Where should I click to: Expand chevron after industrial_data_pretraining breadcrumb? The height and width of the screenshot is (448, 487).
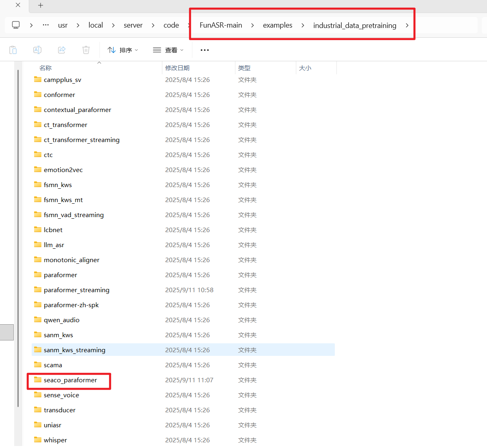coord(407,25)
